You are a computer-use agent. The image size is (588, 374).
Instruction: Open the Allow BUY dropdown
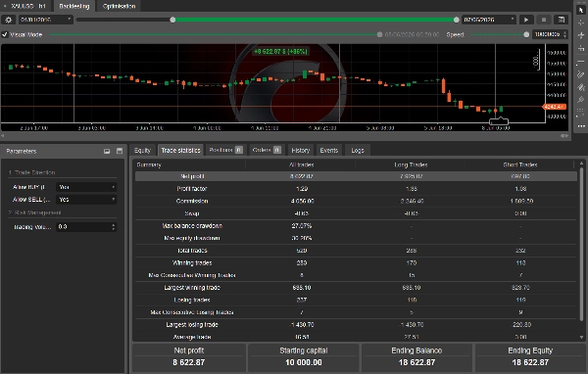click(86, 187)
